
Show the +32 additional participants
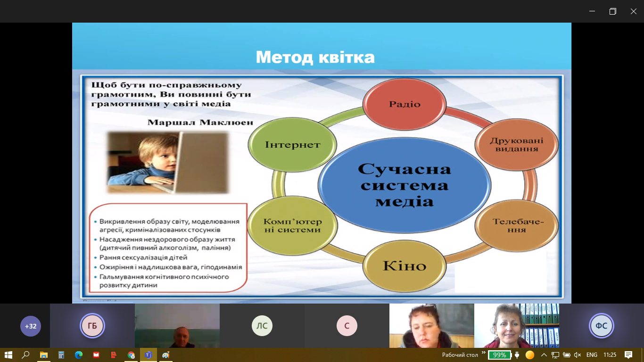(31, 326)
